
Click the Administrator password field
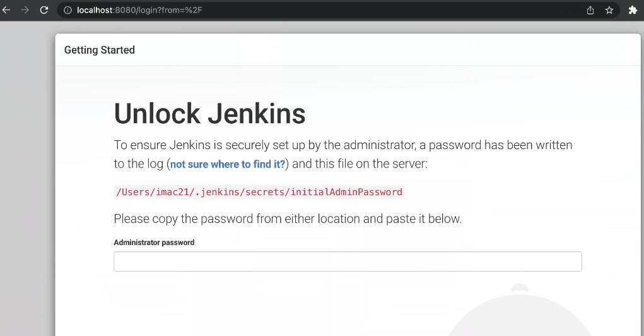click(x=348, y=261)
